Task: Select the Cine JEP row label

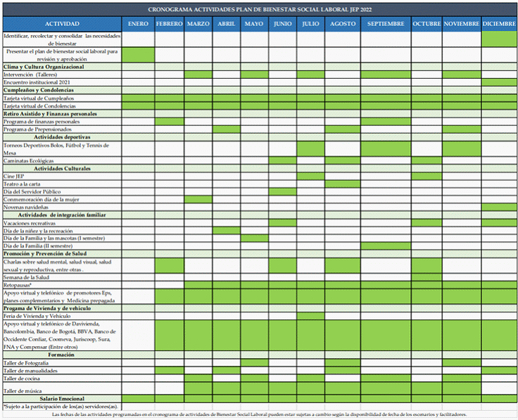Action: pos(14,177)
